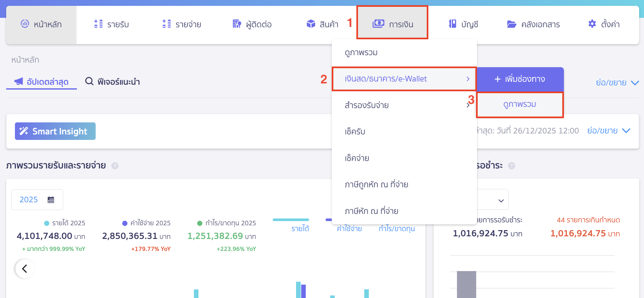Collapse the Smart Insight section with ย่อ/ขยาย
644x298 pixels.
click(x=608, y=131)
